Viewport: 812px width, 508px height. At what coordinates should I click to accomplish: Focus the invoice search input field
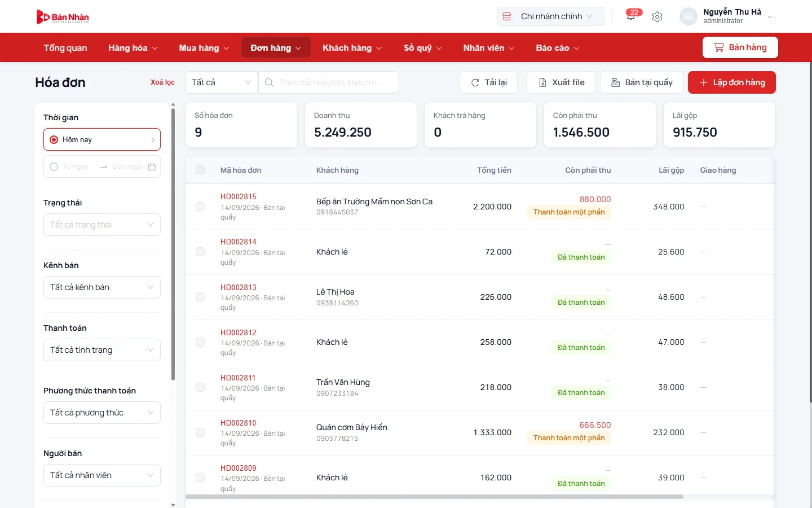coord(329,82)
